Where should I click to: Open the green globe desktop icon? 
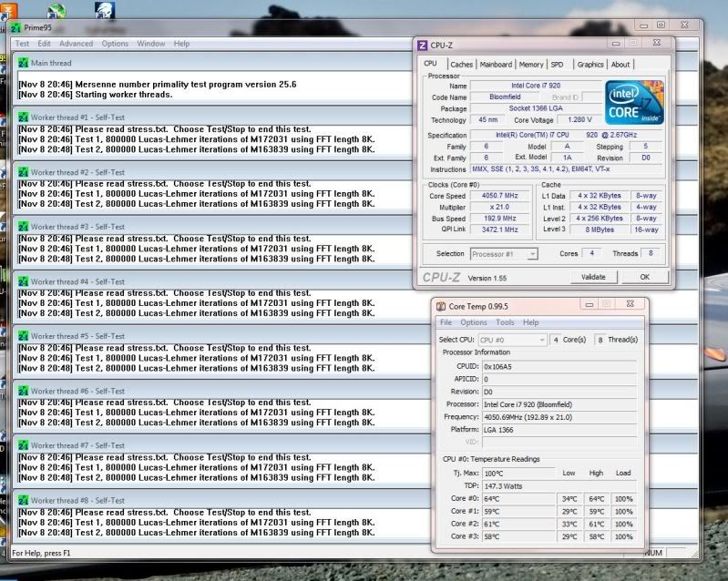56,10
